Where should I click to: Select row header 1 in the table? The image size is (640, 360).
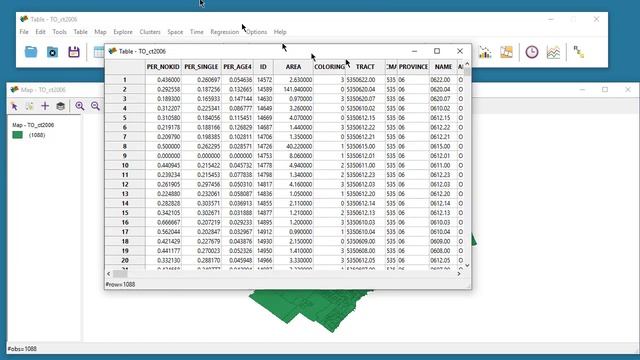125,80
